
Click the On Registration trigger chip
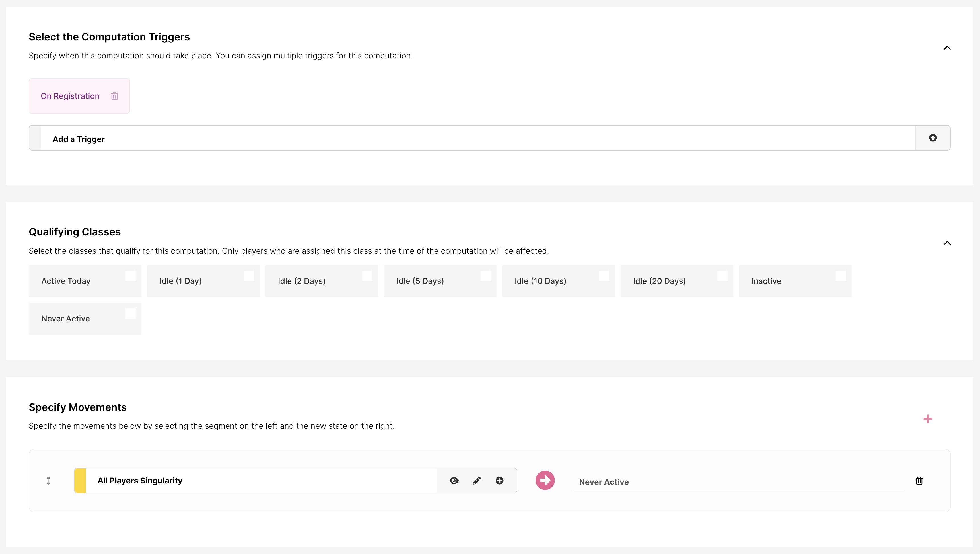tap(70, 96)
